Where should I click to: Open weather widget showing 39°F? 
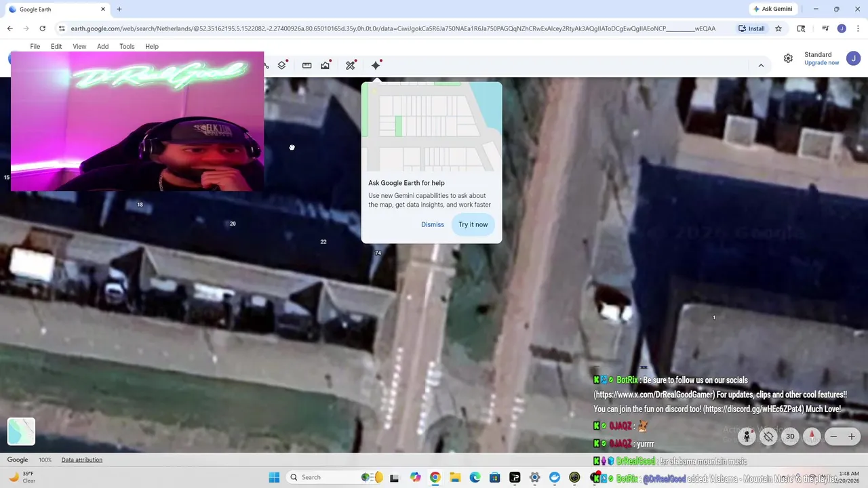22,477
